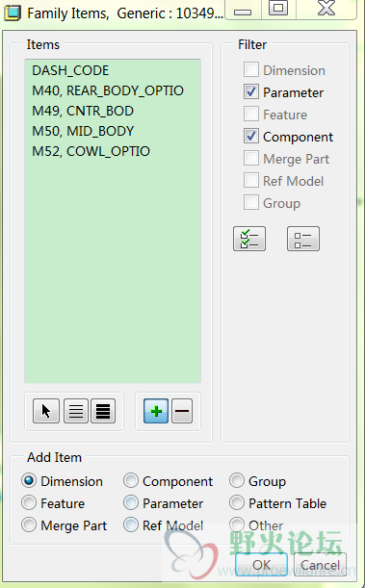Click the Family Items window title icon

13,13
